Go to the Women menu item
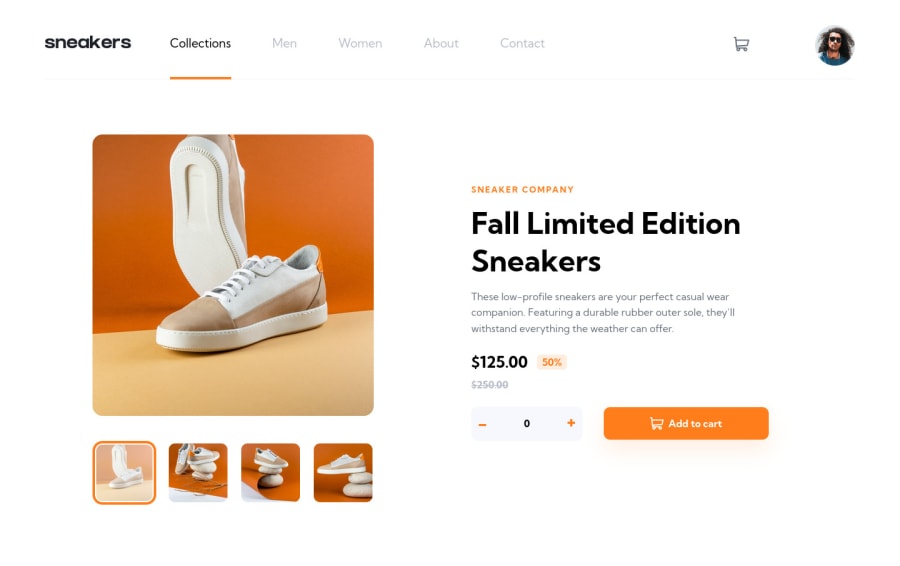The width and height of the screenshot is (900, 566). click(360, 44)
